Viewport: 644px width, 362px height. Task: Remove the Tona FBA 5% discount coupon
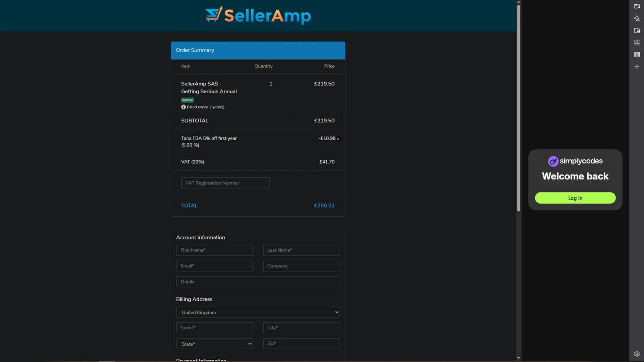pyautogui.click(x=338, y=139)
